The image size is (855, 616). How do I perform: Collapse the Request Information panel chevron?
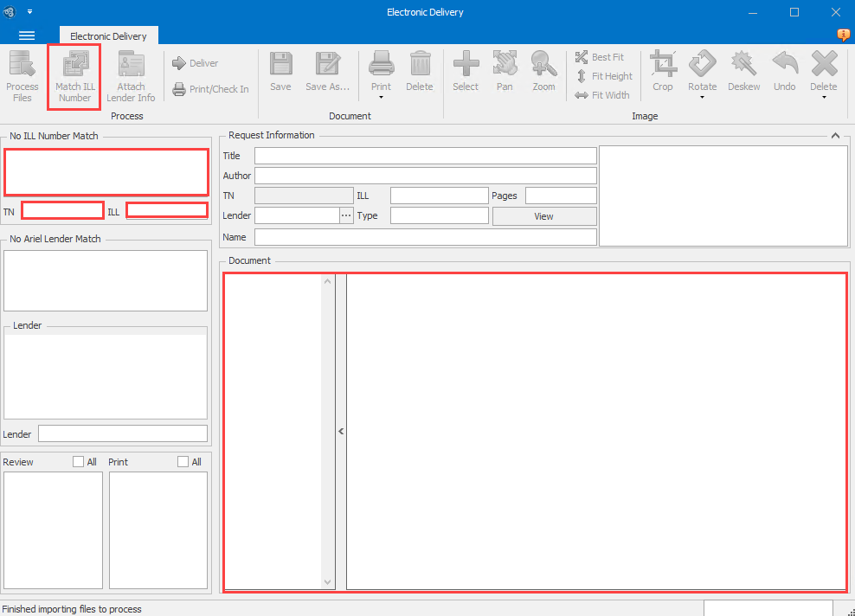click(x=835, y=135)
